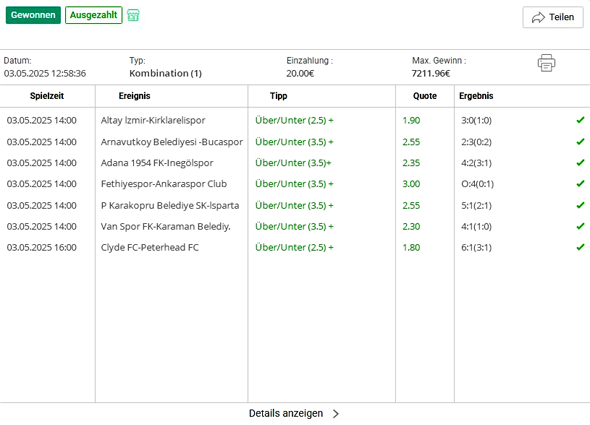
Task: Click the result 6:1(3:1)
Action: pyautogui.click(x=476, y=248)
